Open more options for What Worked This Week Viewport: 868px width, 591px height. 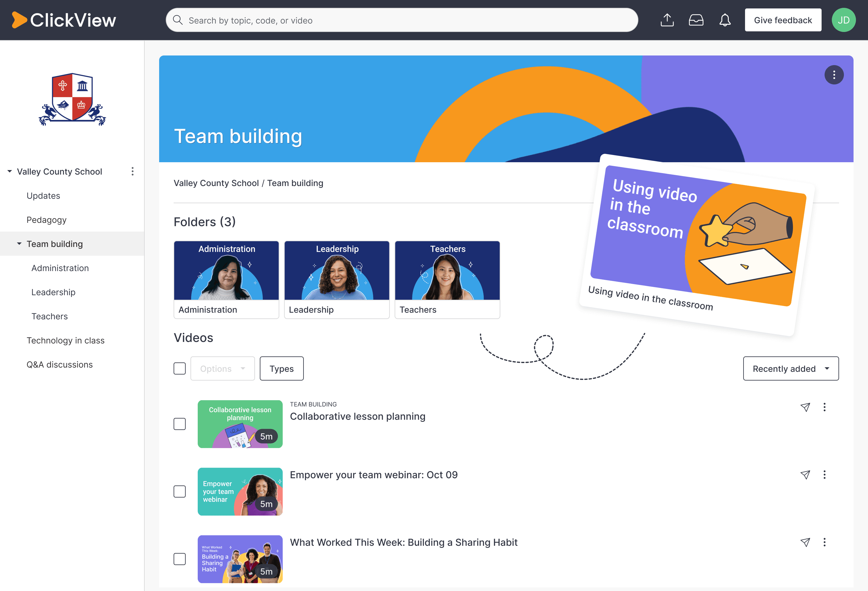(x=825, y=542)
